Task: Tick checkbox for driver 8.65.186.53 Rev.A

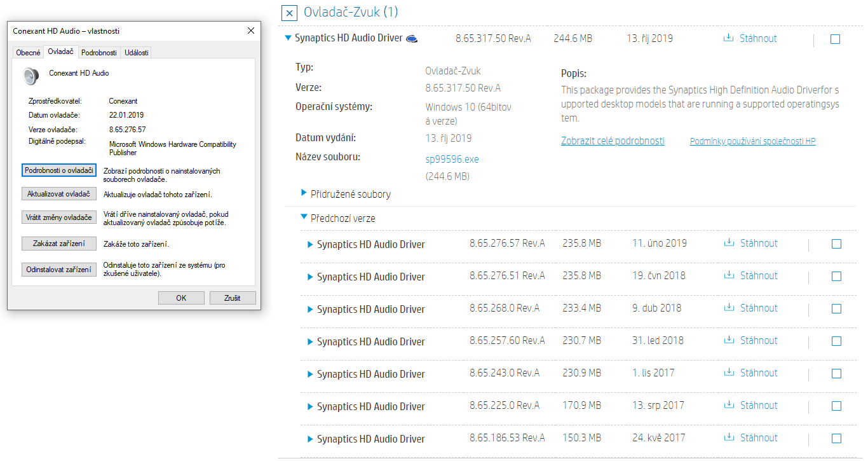Action: click(x=836, y=438)
